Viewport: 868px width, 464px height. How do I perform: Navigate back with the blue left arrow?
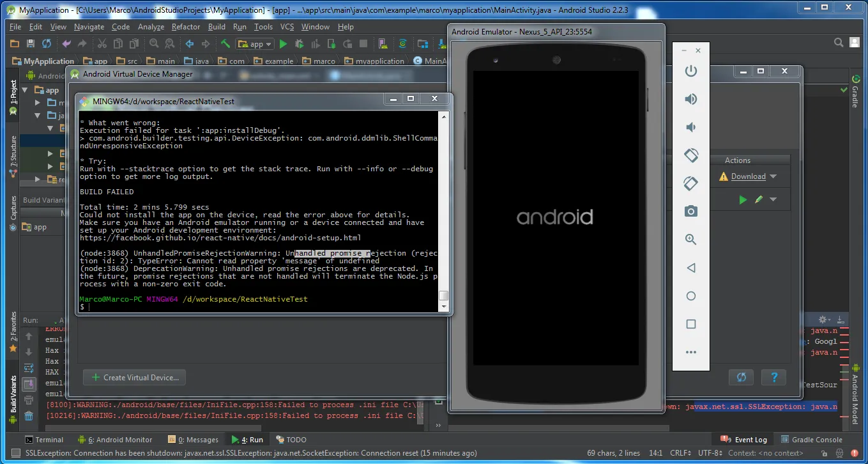pos(190,44)
